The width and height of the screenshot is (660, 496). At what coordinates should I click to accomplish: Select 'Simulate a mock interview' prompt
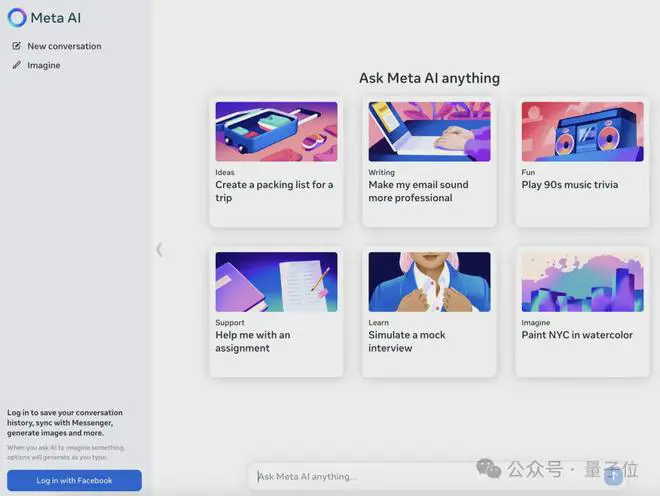coord(407,341)
